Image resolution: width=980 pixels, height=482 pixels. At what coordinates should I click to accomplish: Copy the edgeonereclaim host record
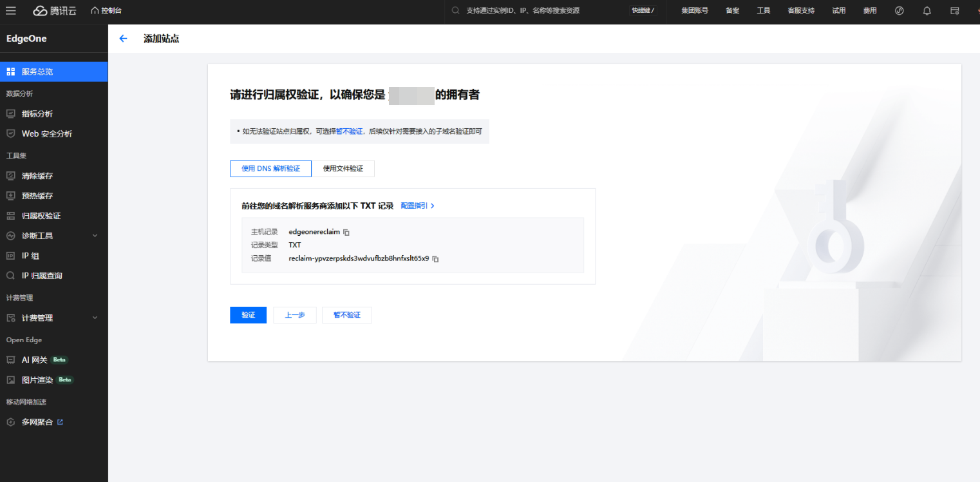tap(346, 232)
